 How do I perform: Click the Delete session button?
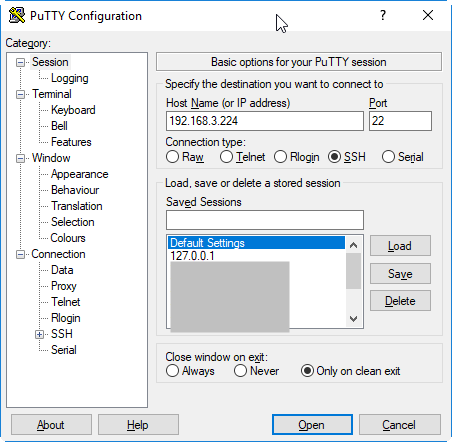(x=400, y=301)
